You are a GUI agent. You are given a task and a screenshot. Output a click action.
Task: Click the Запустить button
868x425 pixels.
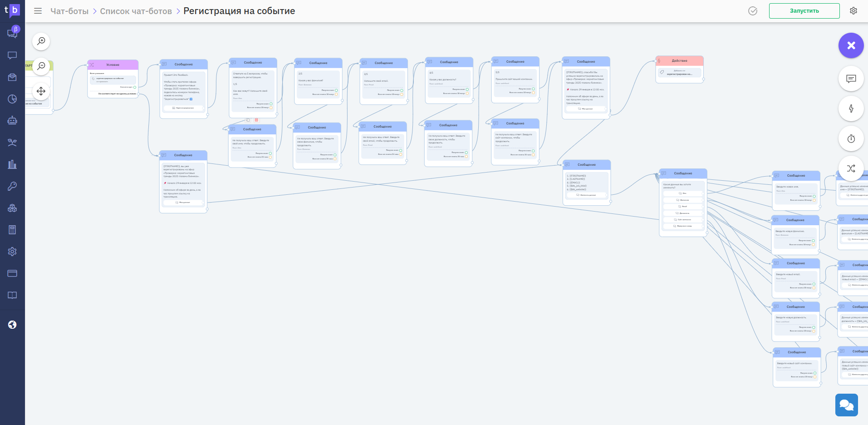coord(804,11)
